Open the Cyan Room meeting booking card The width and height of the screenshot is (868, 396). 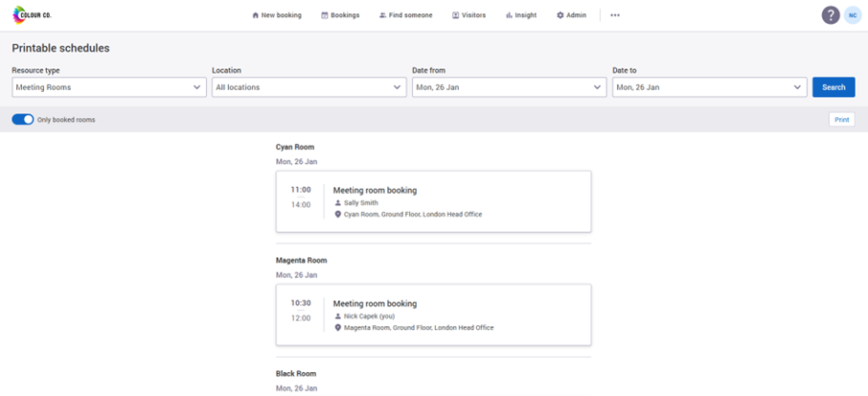[433, 201]
